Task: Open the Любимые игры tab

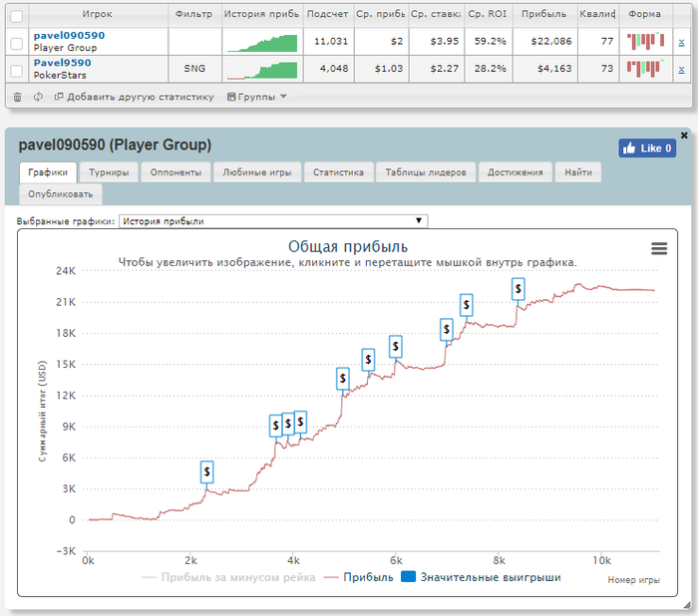Action: tap(257, 172)
